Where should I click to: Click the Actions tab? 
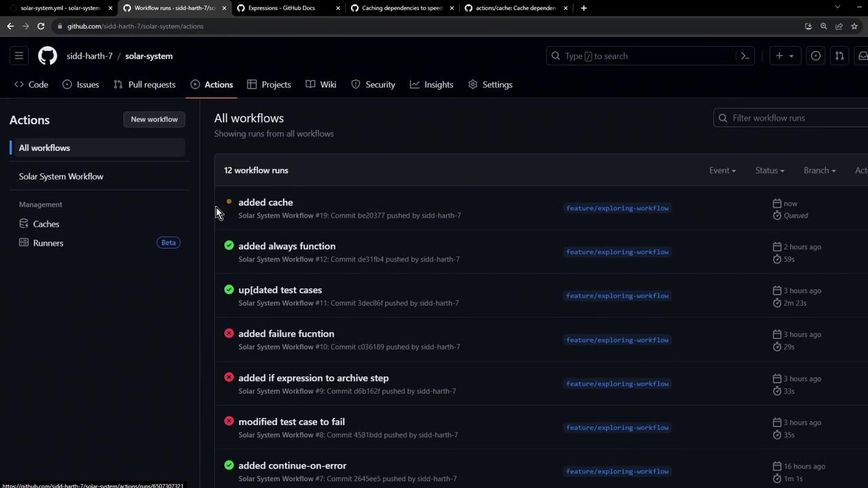(x=212, y=85)
